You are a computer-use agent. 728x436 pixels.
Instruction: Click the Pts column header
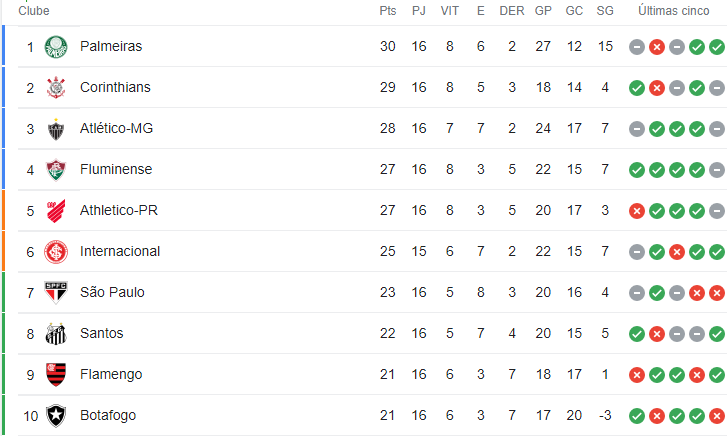pyautogui.click(x=388, y=11)
